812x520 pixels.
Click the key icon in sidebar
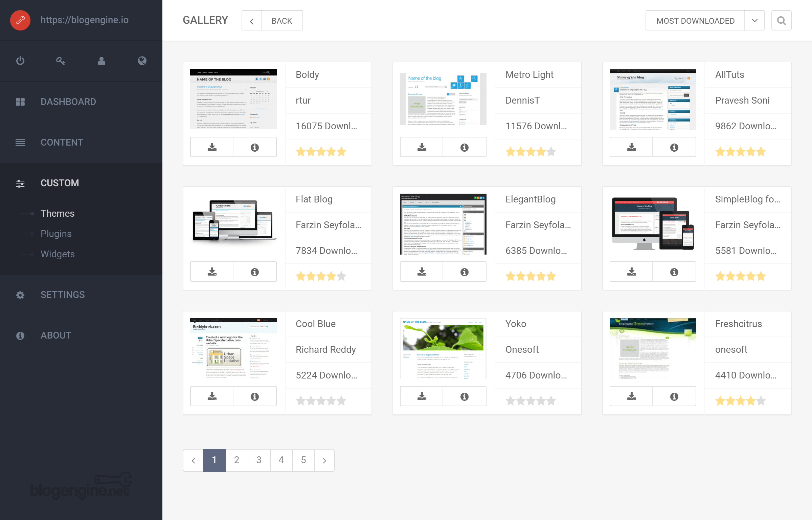tap(61, 61)
